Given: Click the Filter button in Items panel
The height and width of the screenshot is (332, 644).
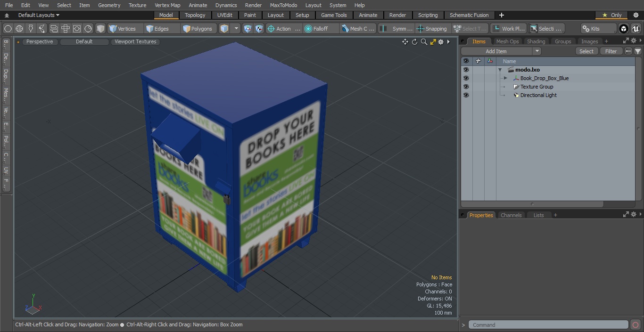Looking at the screenshot, I should [611, 51].
